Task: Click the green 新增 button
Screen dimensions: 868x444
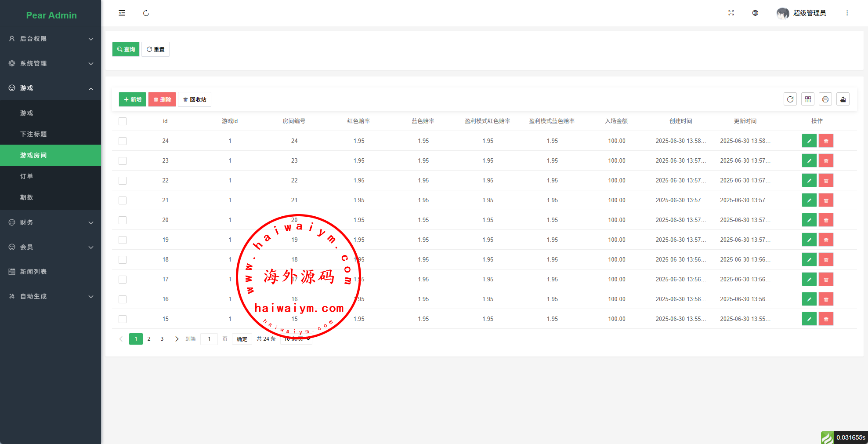Action: (x=132, y=99)
